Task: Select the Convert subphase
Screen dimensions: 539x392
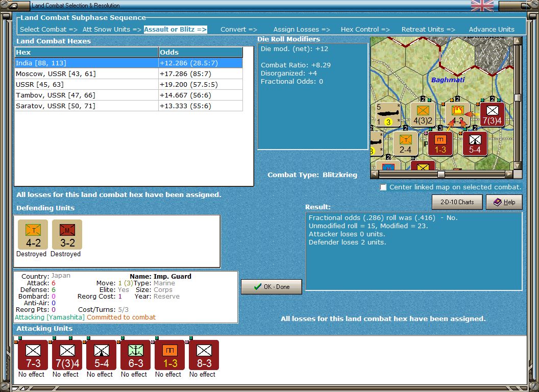Action: (x=239, y=30)
